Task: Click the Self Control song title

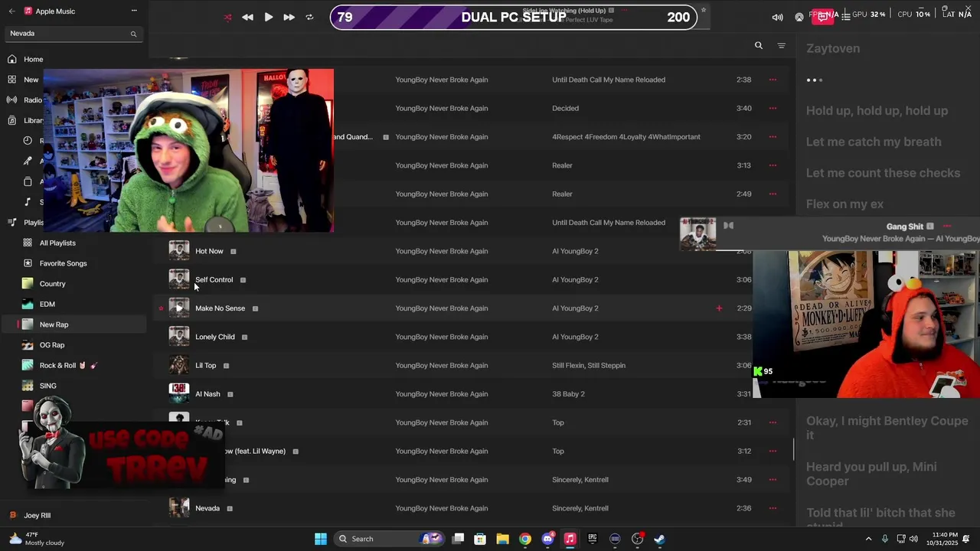Action: click(214, 279)
